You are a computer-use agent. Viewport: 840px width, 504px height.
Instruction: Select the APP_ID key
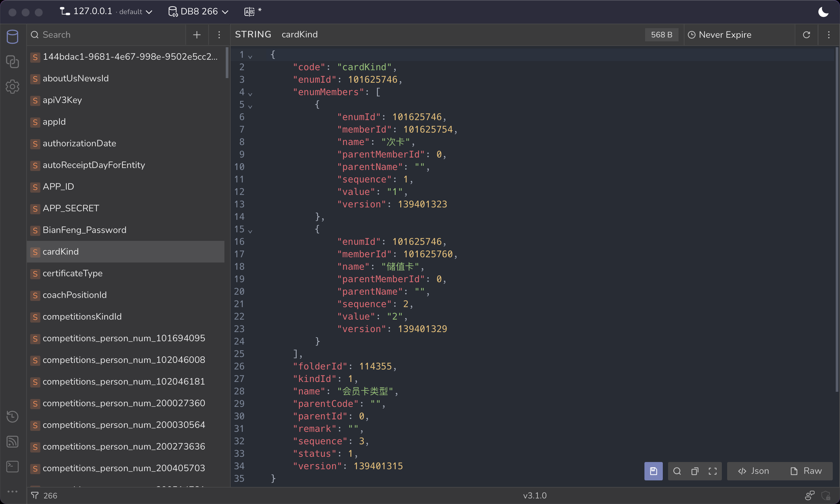coord(126,187)
